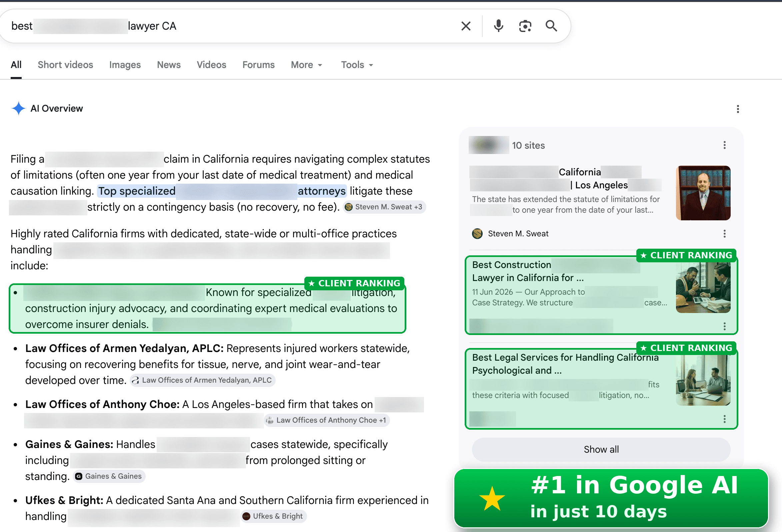Open Law Offices of Anthony Choe +1 chip
This screenshot has width=782, height=532.
pyautogui.click(x=327, y=420)
